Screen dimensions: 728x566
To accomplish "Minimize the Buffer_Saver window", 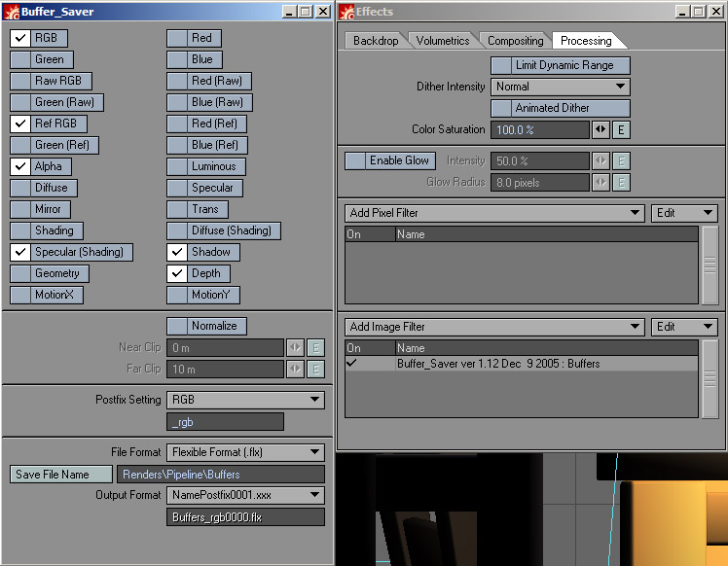I will point(289,12).
